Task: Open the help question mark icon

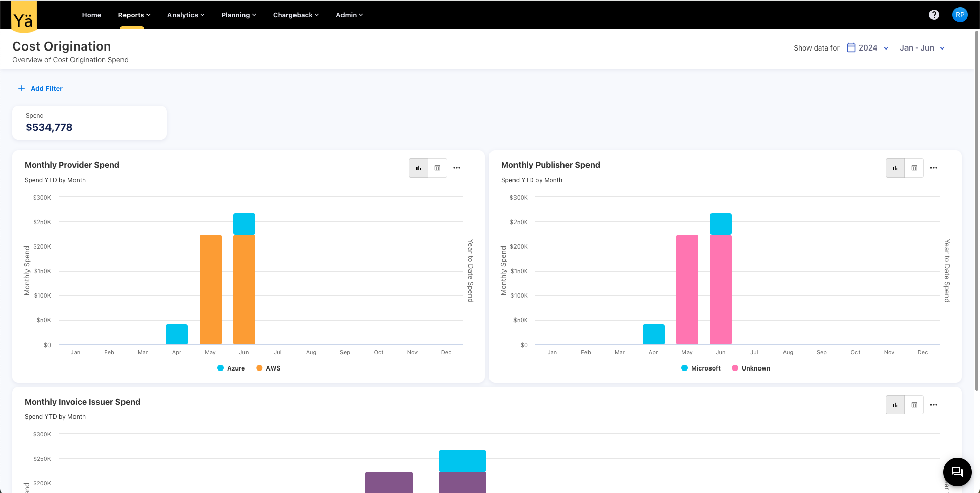Action: click(x=934, y=15)
